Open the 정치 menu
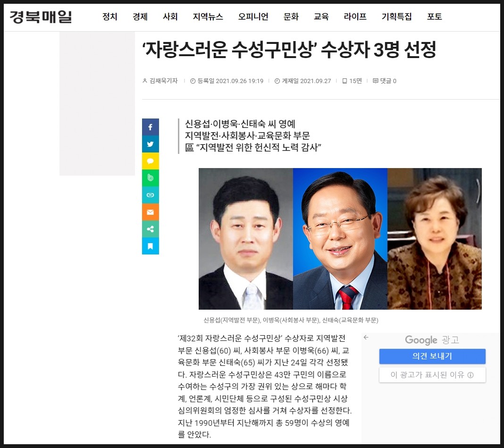The image size is (504, 448). (x=110, y=17)
